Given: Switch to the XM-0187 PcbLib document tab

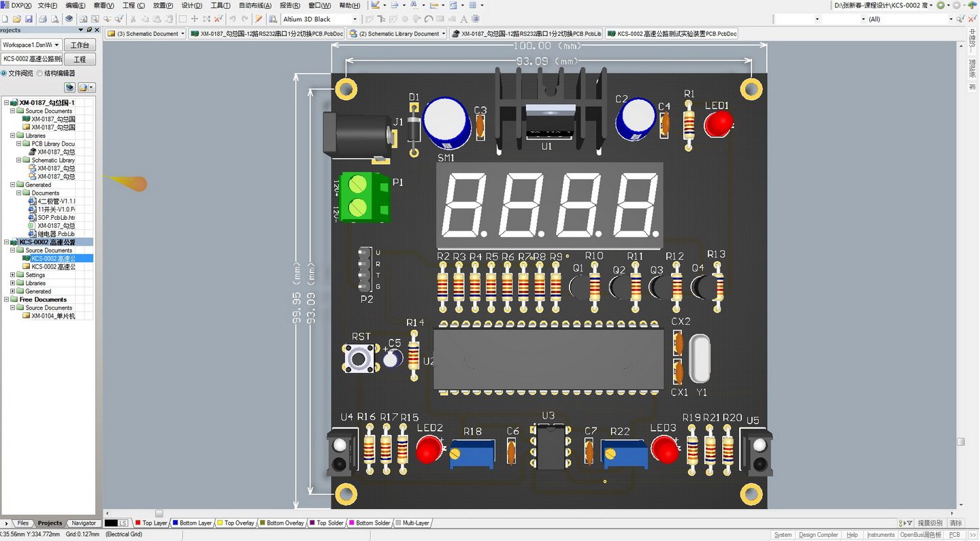Looking at the screenshot, I should [x=526, y=33].
